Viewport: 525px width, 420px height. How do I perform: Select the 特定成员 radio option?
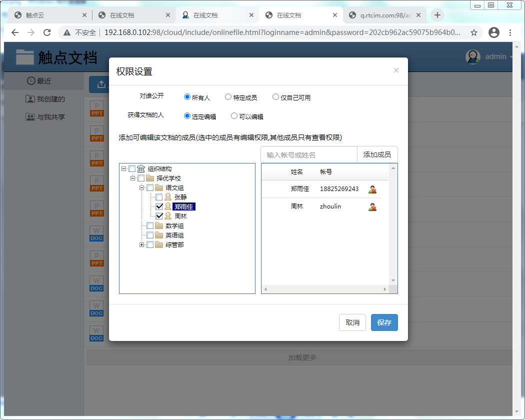click(x=228, y=97)
